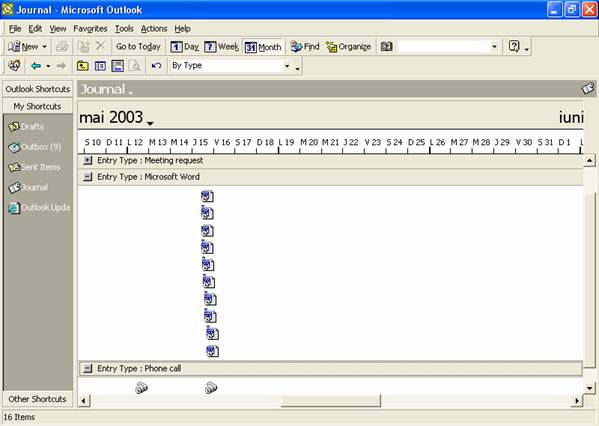Click the Print toolbar icon

(x=62, y=47)
